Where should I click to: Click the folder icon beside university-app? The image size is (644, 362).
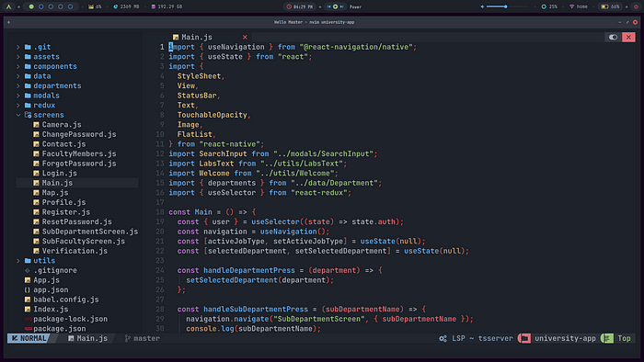click(524, 339)
